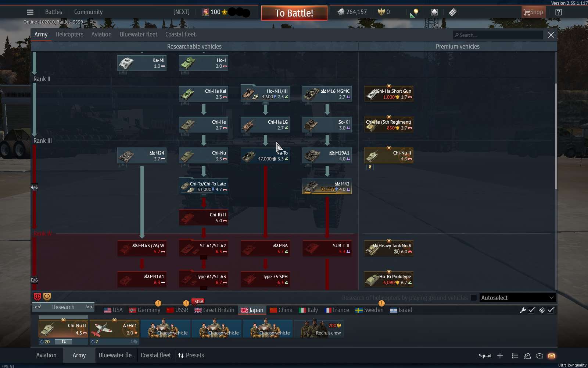This screenshot has width=588, height=368.
Task: Select the Sweden nation tab
Action: (369, 310)
